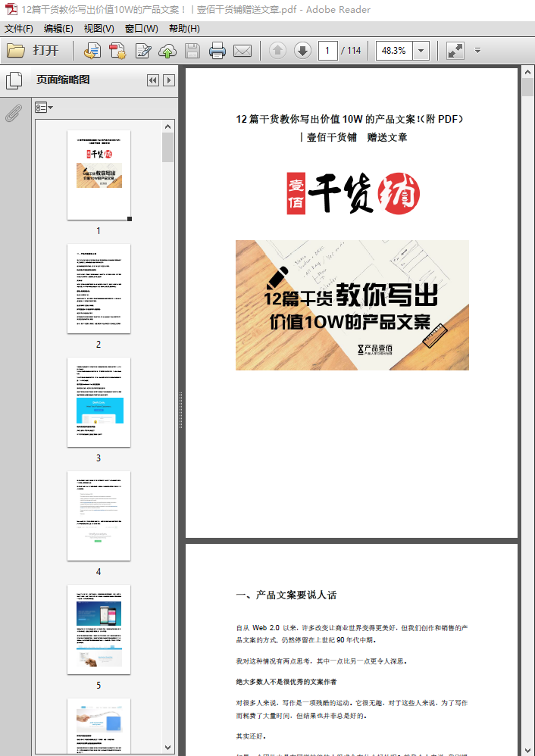535x756 pixels.
Task: Click the document scrollbar handle
Action: pyautogui.click(x=527, y=88)
